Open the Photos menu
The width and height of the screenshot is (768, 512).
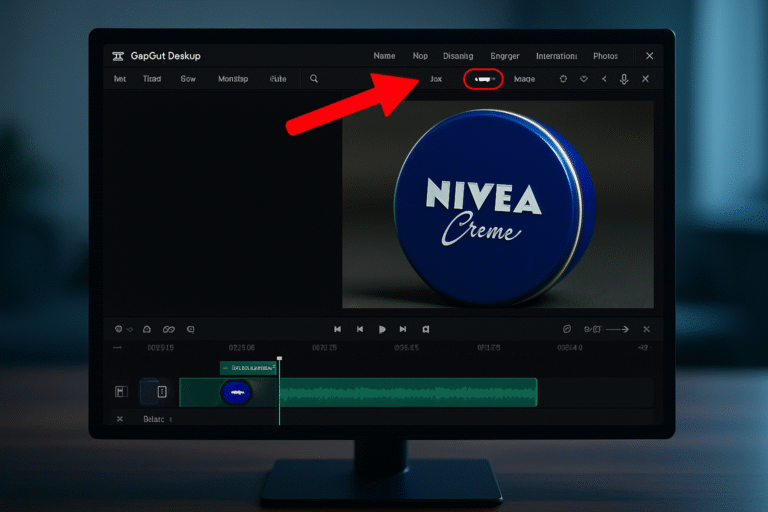pyautogui.click(x=605, y=56)
